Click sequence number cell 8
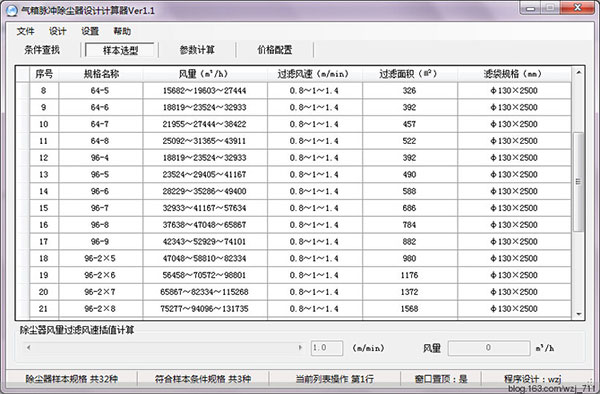 [44, 91]
